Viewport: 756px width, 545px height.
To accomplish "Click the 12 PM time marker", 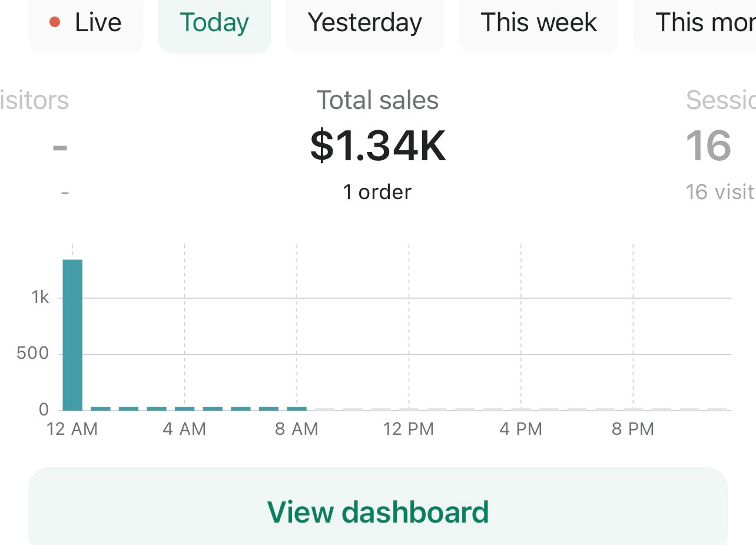I will pos(409,429).
